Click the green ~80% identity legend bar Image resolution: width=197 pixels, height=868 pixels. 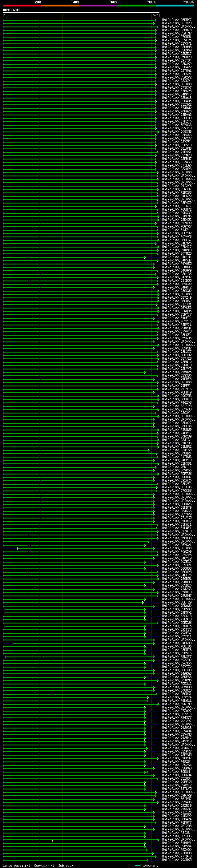click(137, 6)
